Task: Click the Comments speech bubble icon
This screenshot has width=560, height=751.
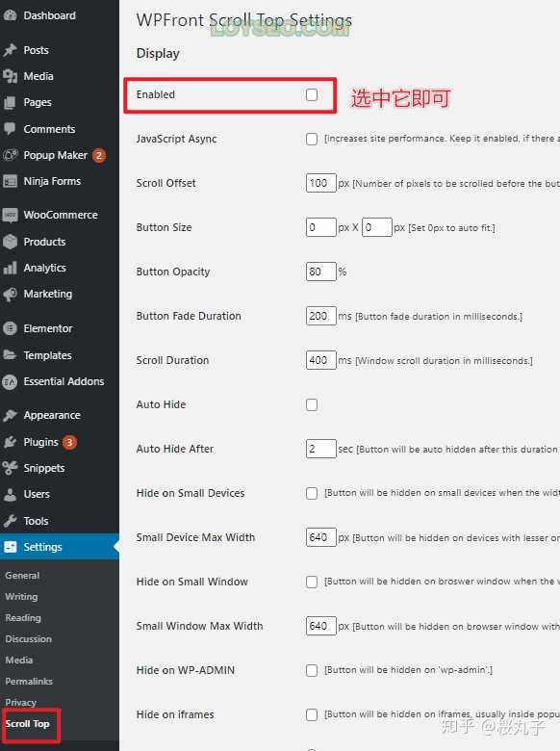Action: pos(10,129)
